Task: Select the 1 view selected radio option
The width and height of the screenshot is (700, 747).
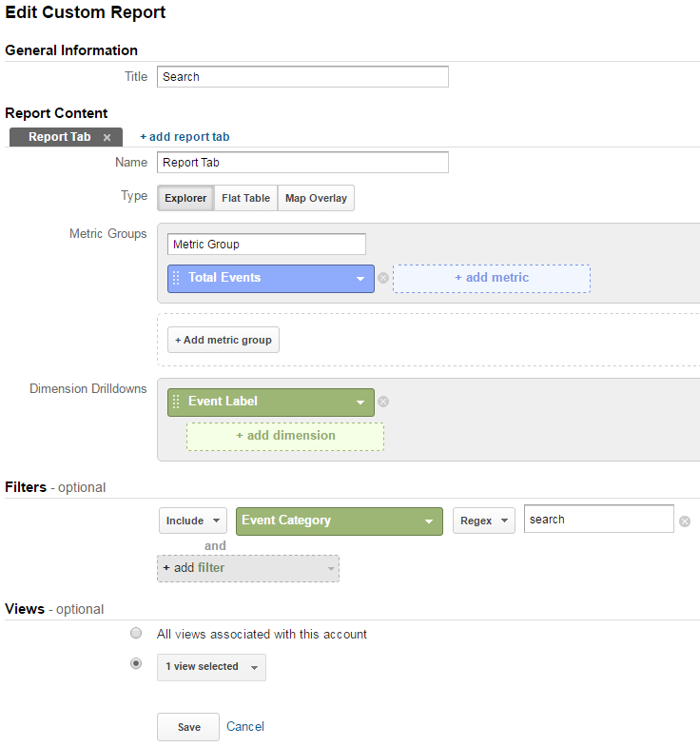Action: click(x=136, y=663)
